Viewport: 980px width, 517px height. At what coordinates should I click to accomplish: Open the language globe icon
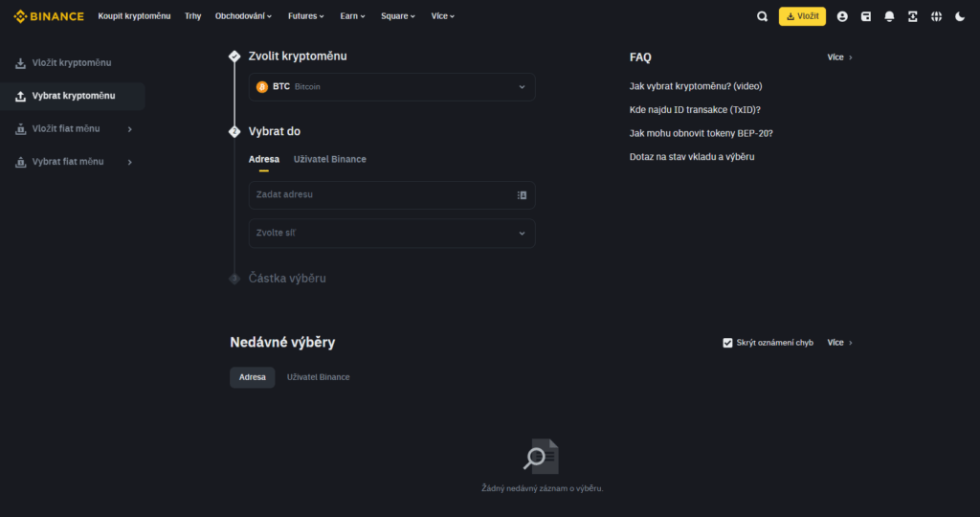[936, 17]
